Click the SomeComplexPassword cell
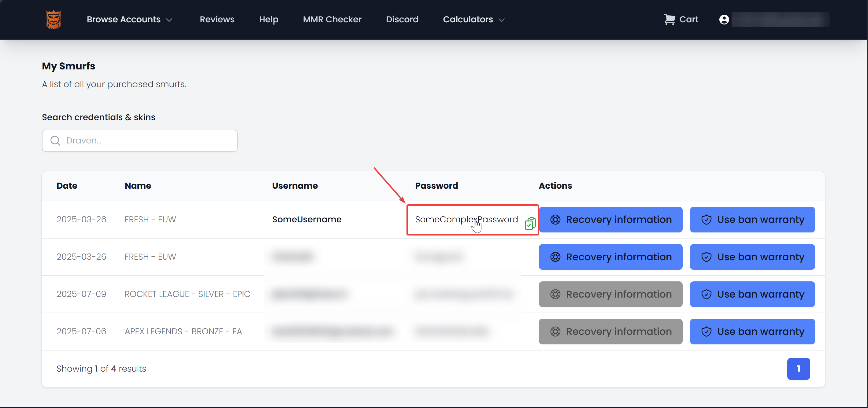 tap(466, 219)
